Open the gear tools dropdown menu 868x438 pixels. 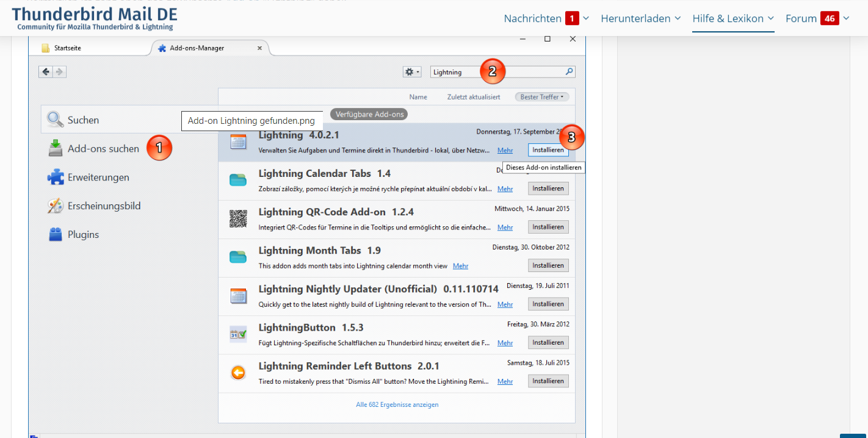(x=412, y=72)
